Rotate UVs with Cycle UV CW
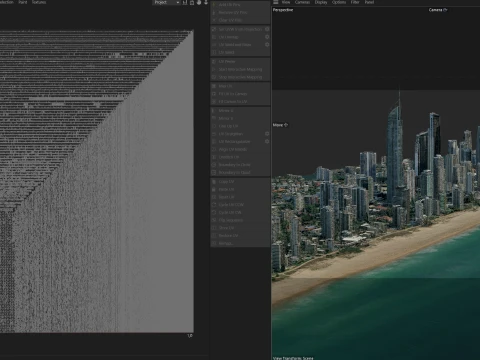This screenshot has height=360, width=480. pyautogui.click(x=240, y=212)
